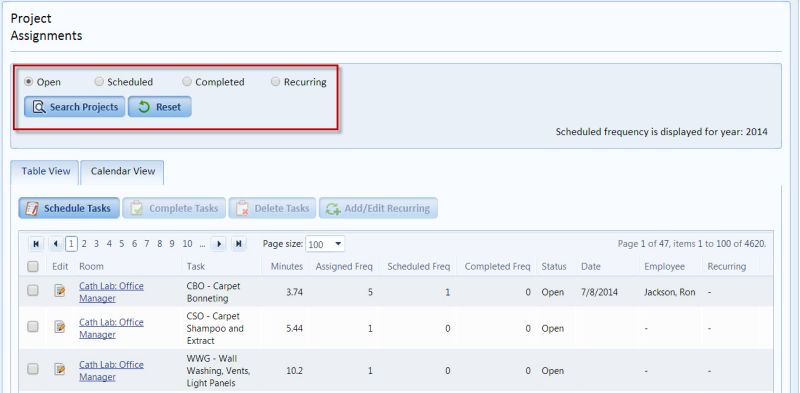Click the Search Projects magnifier button

[x=74, y=107]
